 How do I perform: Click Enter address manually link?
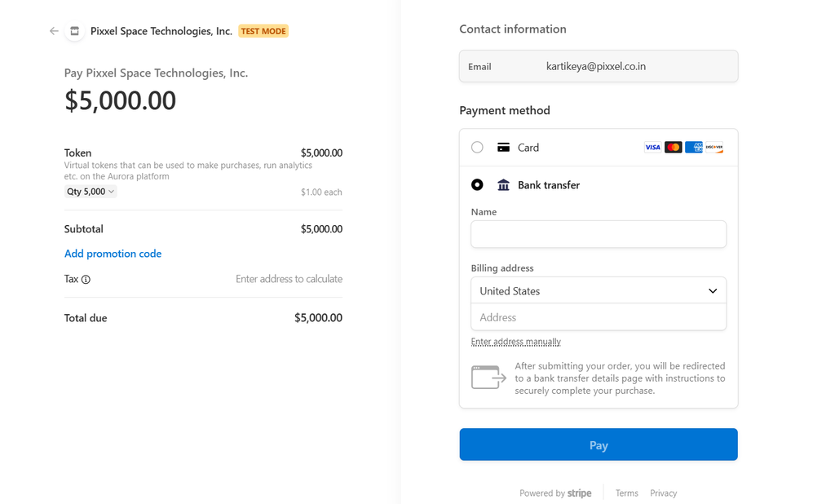point(516,342)
